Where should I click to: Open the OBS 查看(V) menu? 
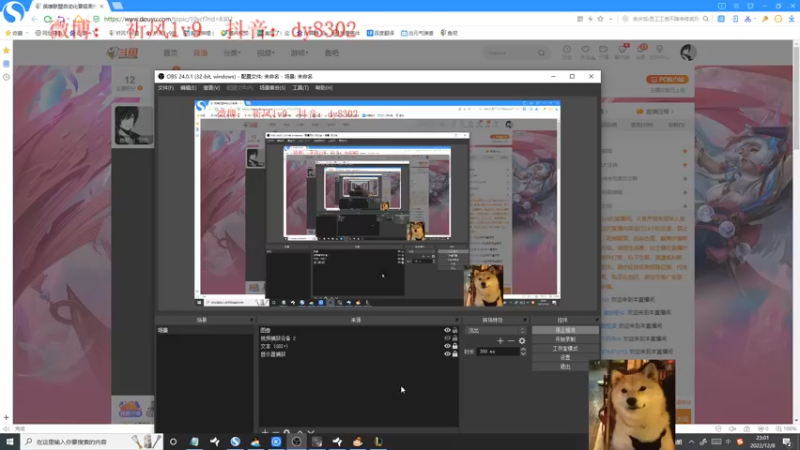212,88
